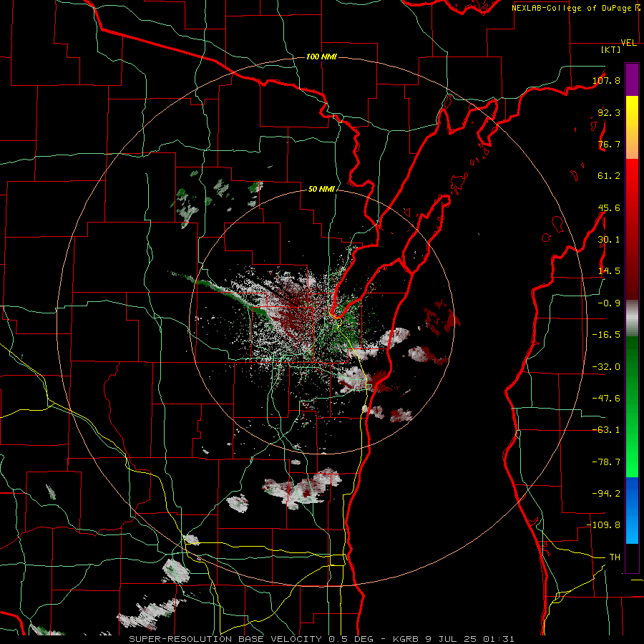This screenshot has width=644, height=644.
Task: Click the -63.1 value on the velocity scale
Action: click(607, 430)
